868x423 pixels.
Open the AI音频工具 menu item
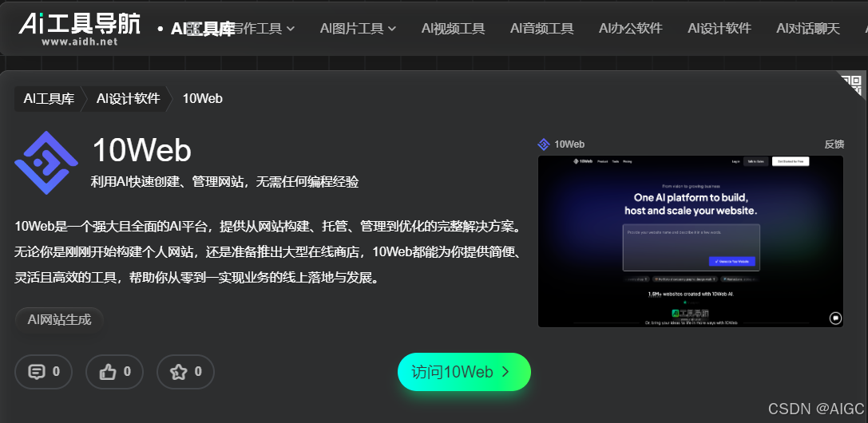542,28
